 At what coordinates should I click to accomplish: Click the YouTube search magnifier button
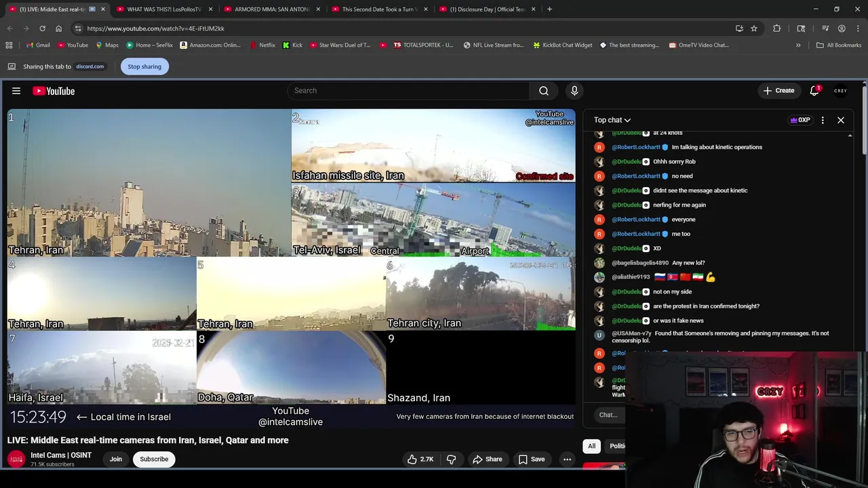click(544, 91)
